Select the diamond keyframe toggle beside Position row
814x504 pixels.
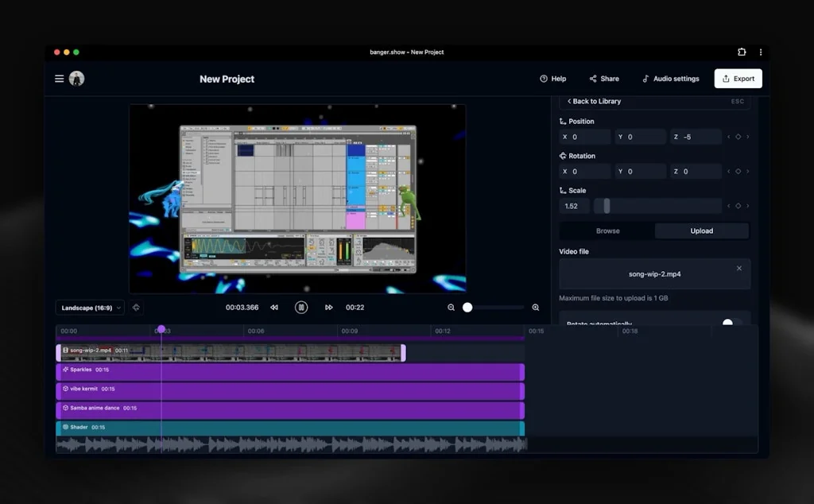click(x=738, y=137)
